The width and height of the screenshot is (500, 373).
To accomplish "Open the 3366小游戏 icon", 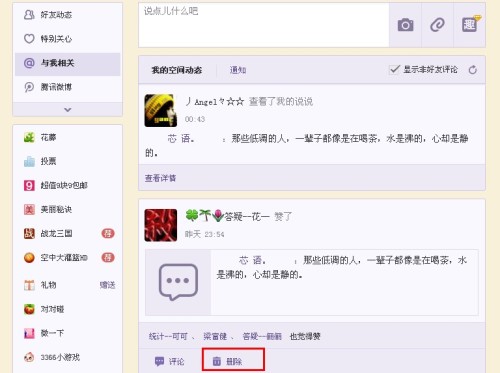I will [29, 357].
